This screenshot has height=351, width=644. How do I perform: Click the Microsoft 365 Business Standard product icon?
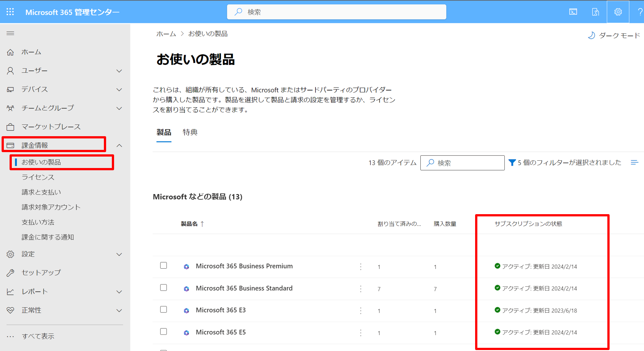(186, 289)
